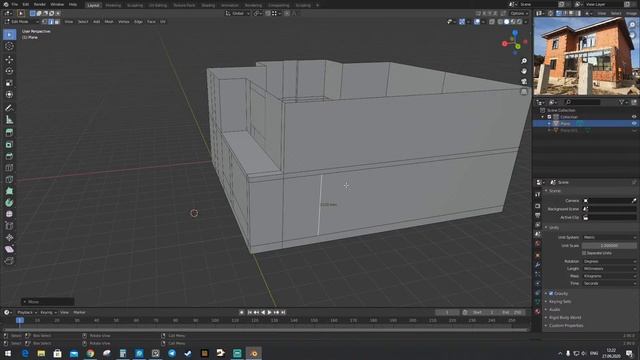Choose the Loop Cut tool
The image size is (640, 360).
pyautogui.click(x=9, y=168)
